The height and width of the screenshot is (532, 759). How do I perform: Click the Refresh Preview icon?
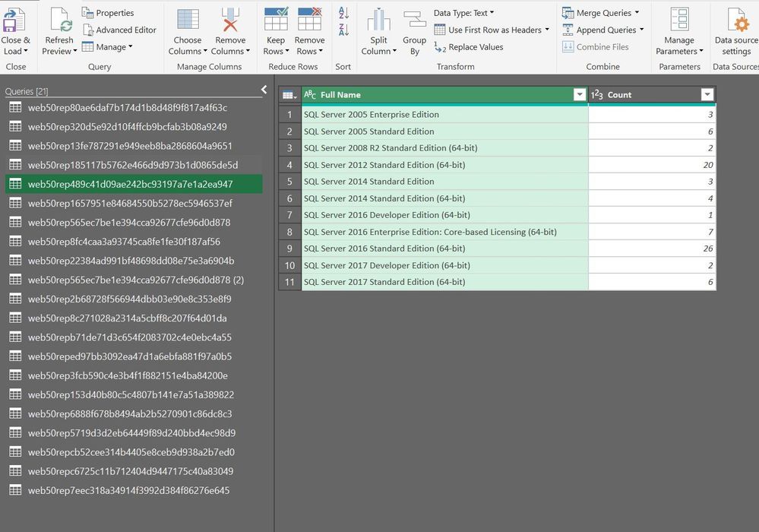59,21
